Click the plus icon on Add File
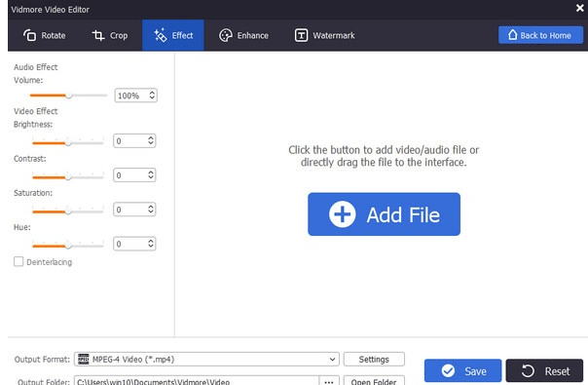 342,214
